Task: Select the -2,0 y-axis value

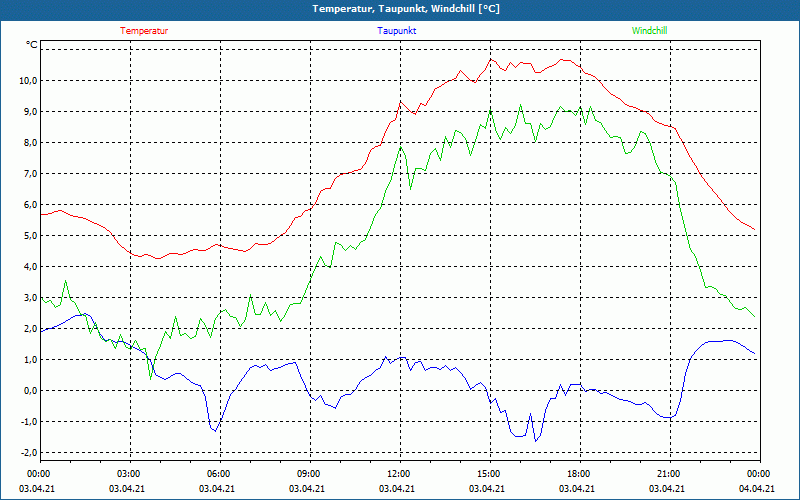Action: (x=29, y=453)
